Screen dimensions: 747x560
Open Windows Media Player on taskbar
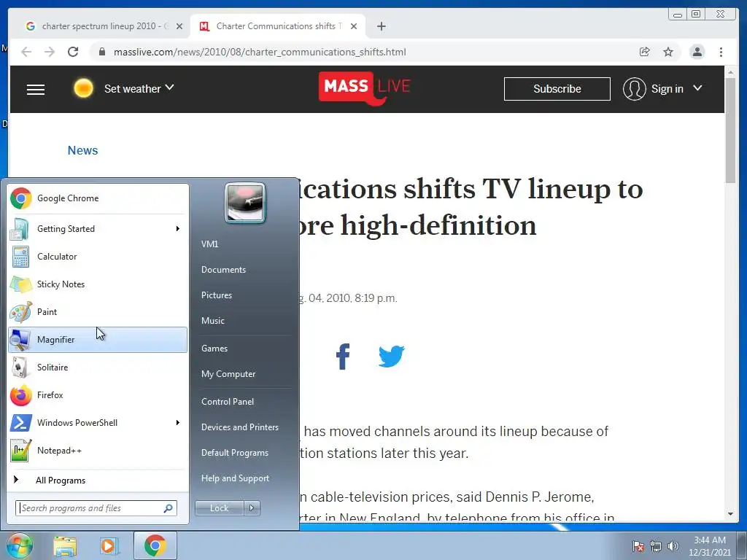pyautogui.click(x=109, y=545)
